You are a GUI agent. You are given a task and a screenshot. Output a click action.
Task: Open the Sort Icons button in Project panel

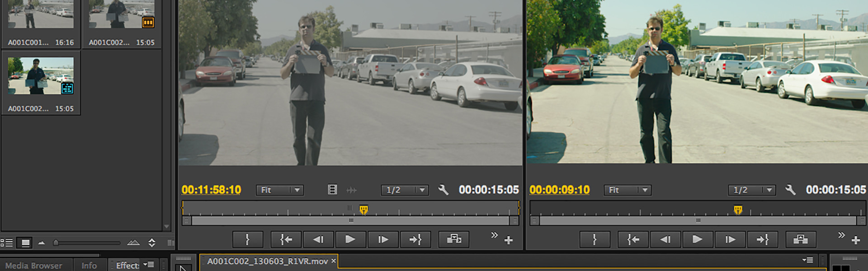[152, 243]
